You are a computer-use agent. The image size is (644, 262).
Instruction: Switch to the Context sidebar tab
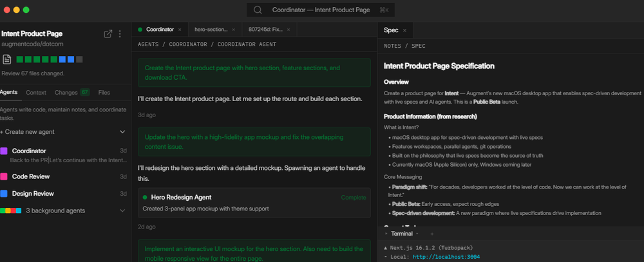tap(36, 93)
